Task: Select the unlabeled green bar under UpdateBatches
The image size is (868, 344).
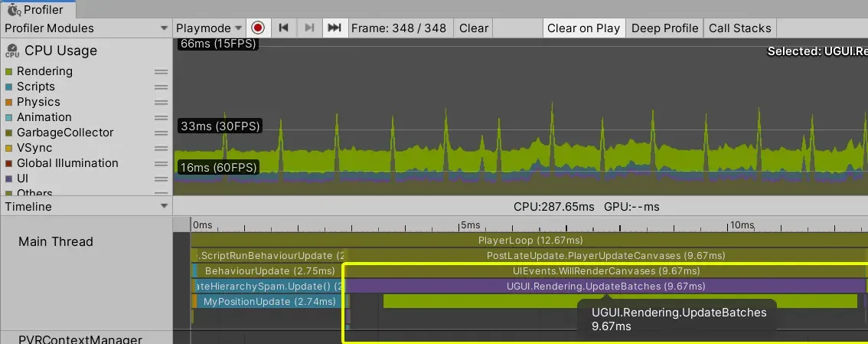Action: (620, 301)
